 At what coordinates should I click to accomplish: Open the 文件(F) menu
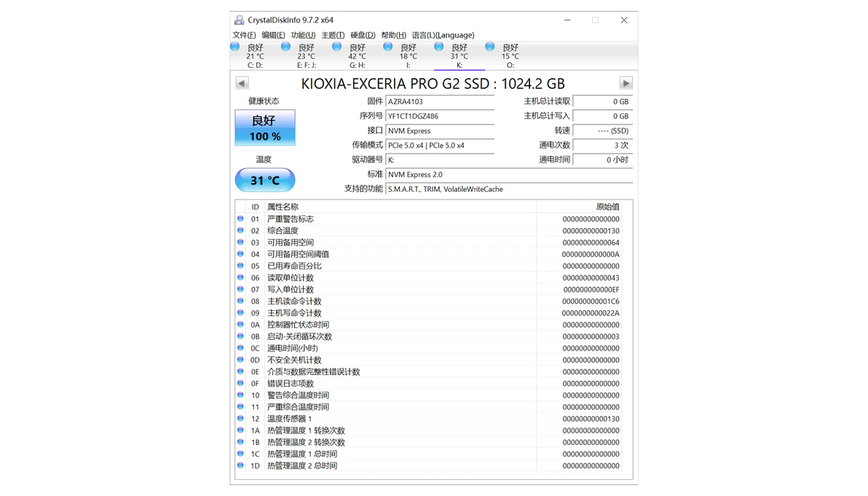point(244,35)
